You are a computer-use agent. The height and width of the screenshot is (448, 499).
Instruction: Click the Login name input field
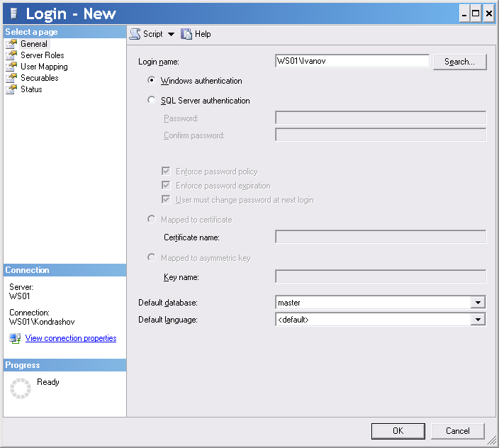[x=352, y=61]
